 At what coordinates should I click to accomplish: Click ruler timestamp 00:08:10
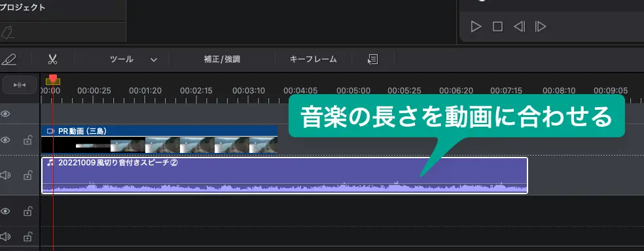point(560,91)
